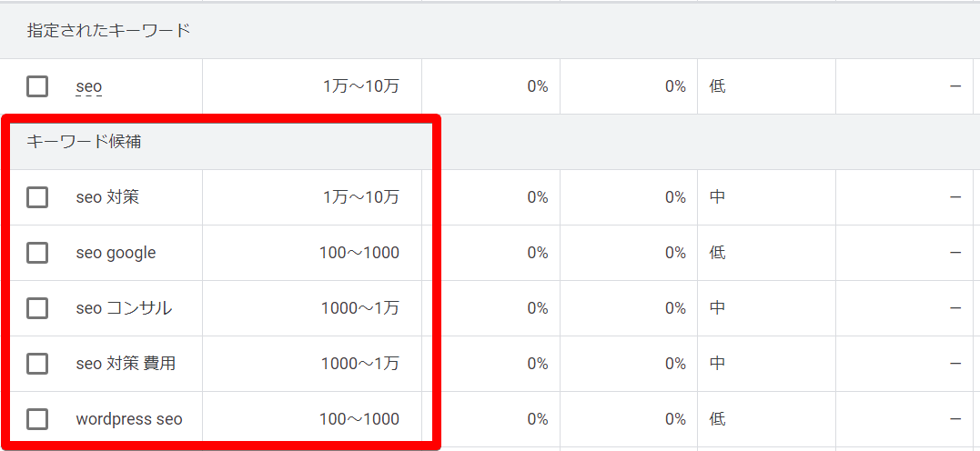980x451 pixels.
Task: Click the 指定されたキーワード section header
Action: click(x=109, y=31)
